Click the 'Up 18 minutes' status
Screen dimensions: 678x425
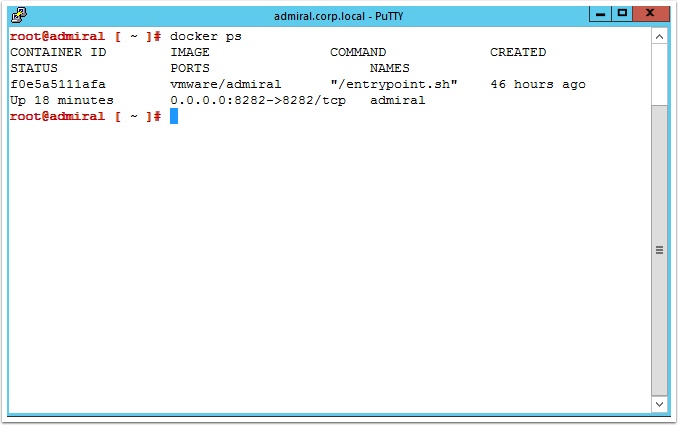pos(62,100)
